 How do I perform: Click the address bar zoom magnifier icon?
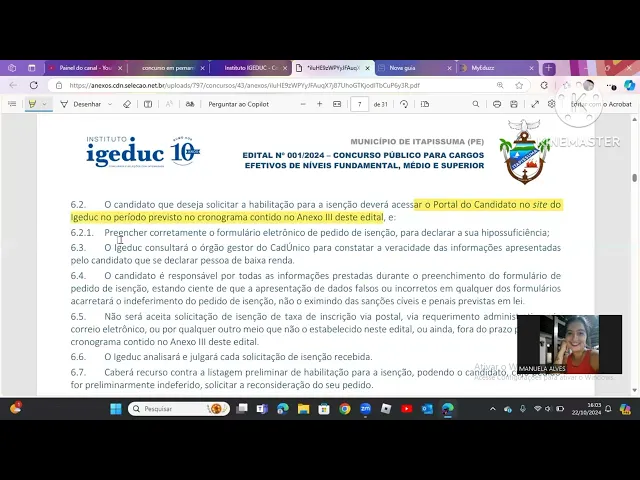[x=500, y=85]
